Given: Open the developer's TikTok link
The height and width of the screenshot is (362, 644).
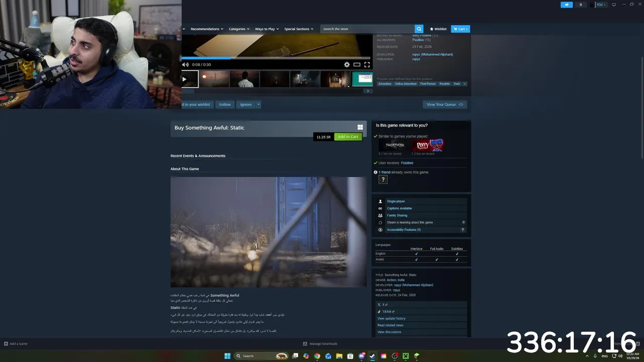Looking at the screenshot, I should click(422, 312).
